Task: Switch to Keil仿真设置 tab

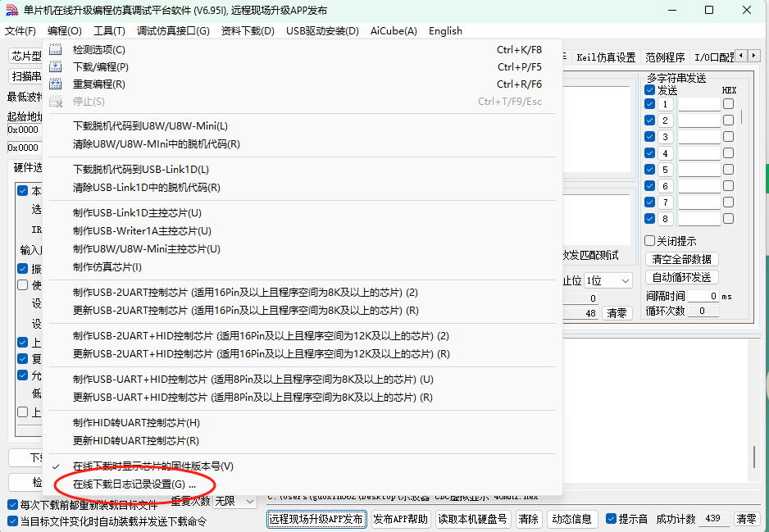Action: (606, 57)
